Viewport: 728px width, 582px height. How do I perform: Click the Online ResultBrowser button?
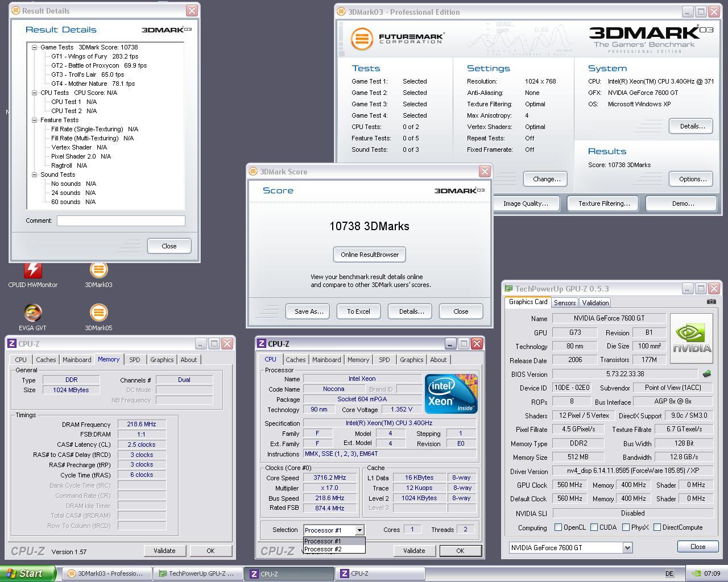click(370, 255)
